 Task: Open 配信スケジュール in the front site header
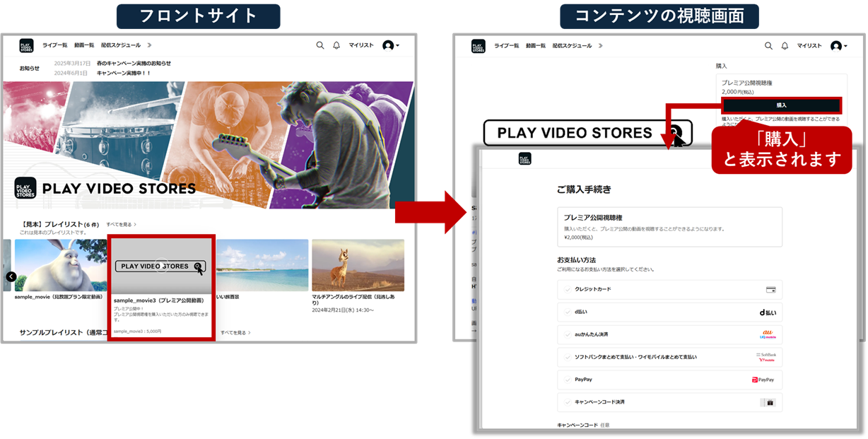[x=120, y=45]
